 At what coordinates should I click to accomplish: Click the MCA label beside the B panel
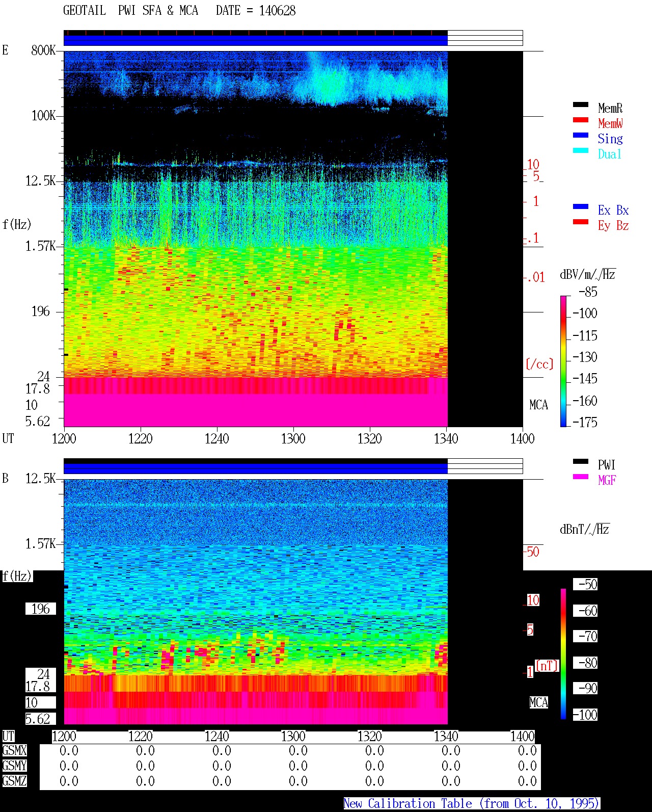pyautogui.click(x=538, y=703)
